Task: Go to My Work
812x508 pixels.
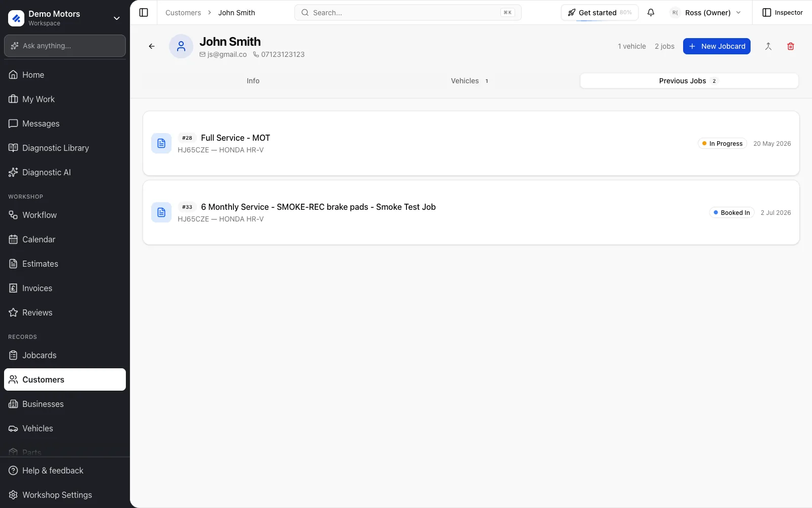Action: click(65, 99)
